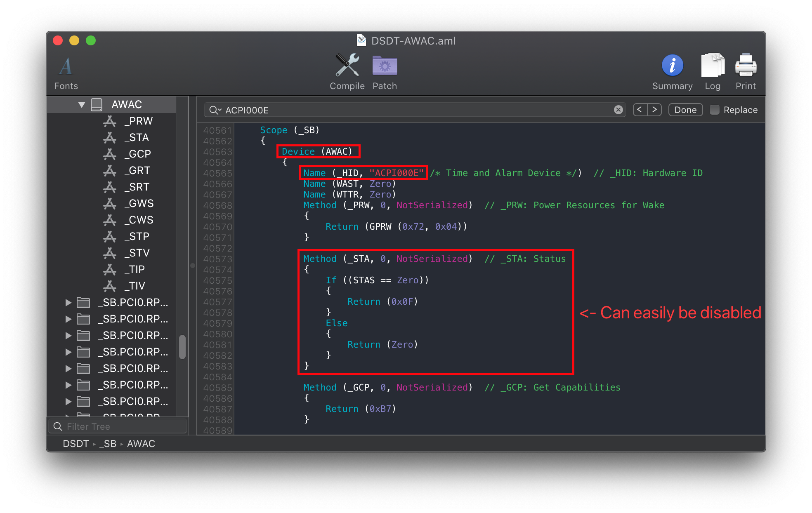Open the compiler Log
The width and height of the screenshot is (812, 513).
tap(712, 70)
